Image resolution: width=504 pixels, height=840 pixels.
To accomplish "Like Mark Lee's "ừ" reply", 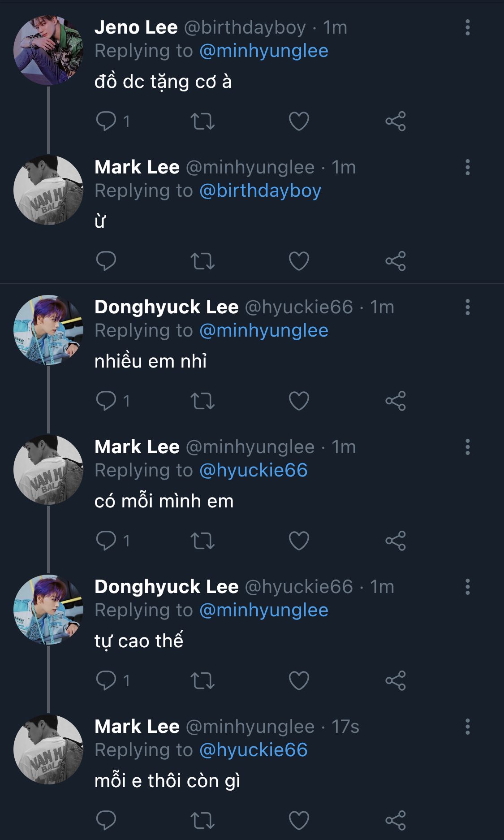I will pyautogui.click(x=299, y=261).
